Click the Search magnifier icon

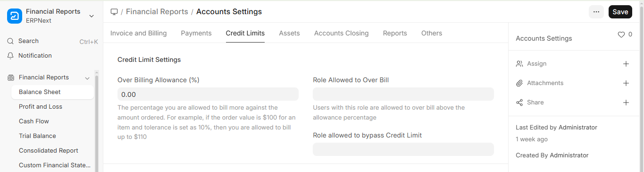10,41
